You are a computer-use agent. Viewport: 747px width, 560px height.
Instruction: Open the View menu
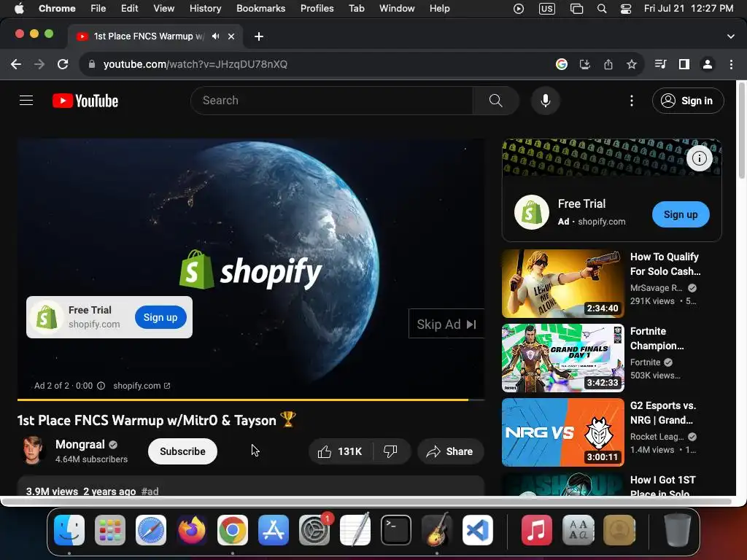click(x=164, y=9)
